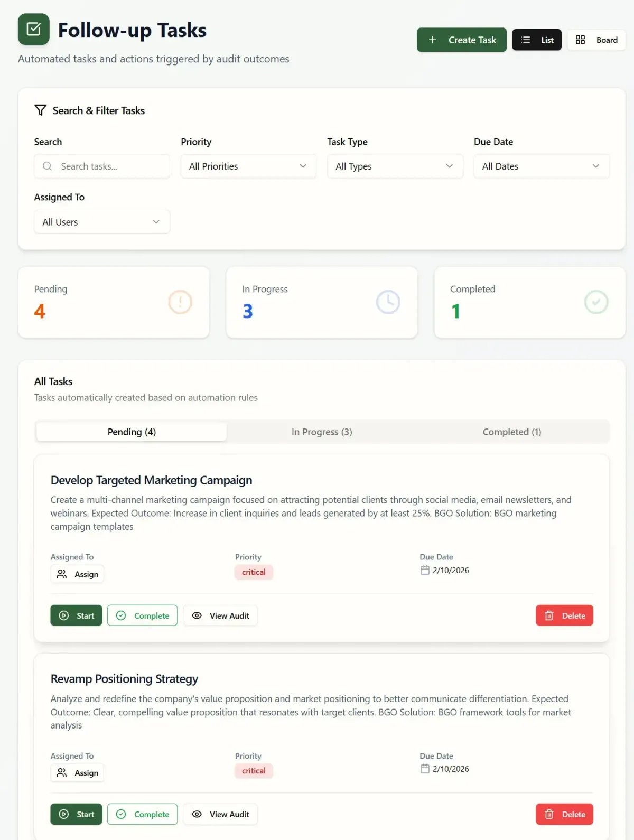This screenshot has width=634, height=840.
Task: Click the Create Task button
Action: 461,40
